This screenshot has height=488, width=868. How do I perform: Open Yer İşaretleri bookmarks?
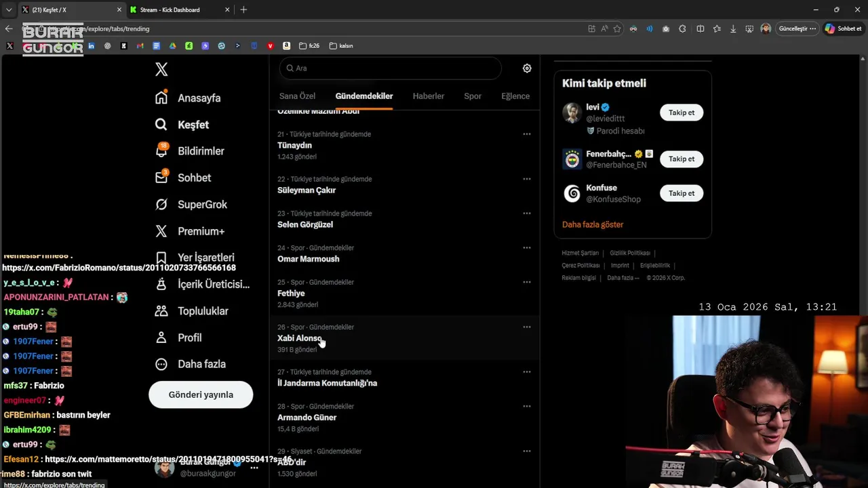[x=195, y=258]
